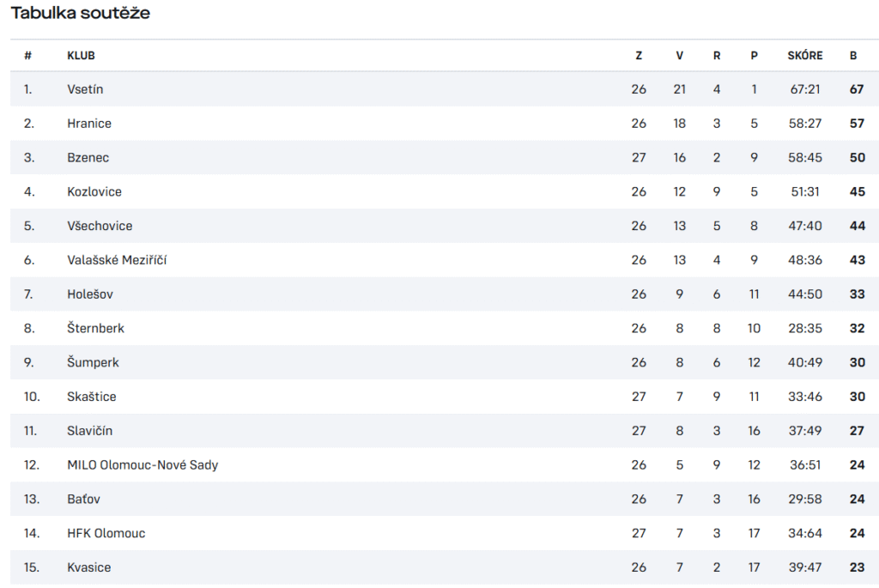Click the B points column header
Screen dimensions: 879x588
(x=853, y=56)
